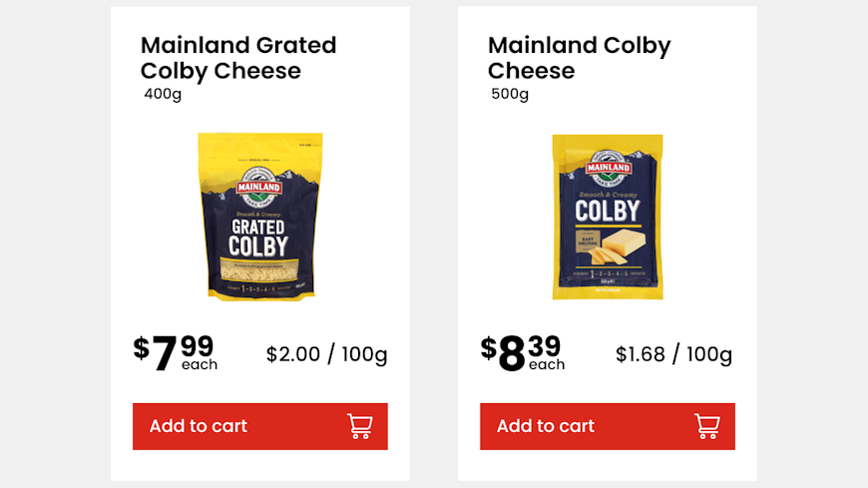Click the large "COLBY" text on the block pack
The width and height of the screenshot is (868, 488).
tap(607, 212)
